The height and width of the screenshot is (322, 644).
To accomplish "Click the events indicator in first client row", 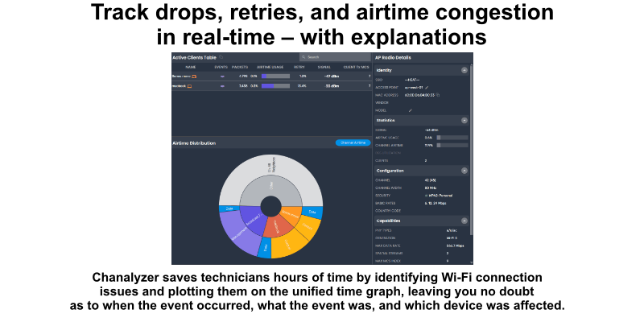I will click(221, 76).
